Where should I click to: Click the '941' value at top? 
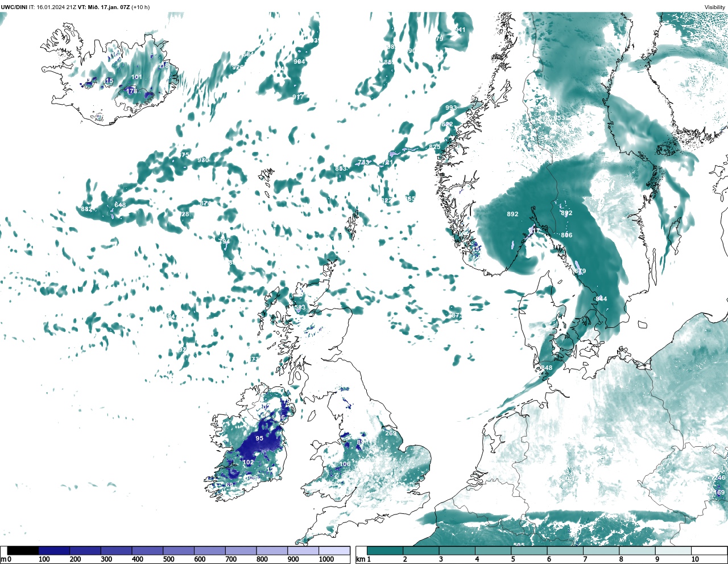460,30
